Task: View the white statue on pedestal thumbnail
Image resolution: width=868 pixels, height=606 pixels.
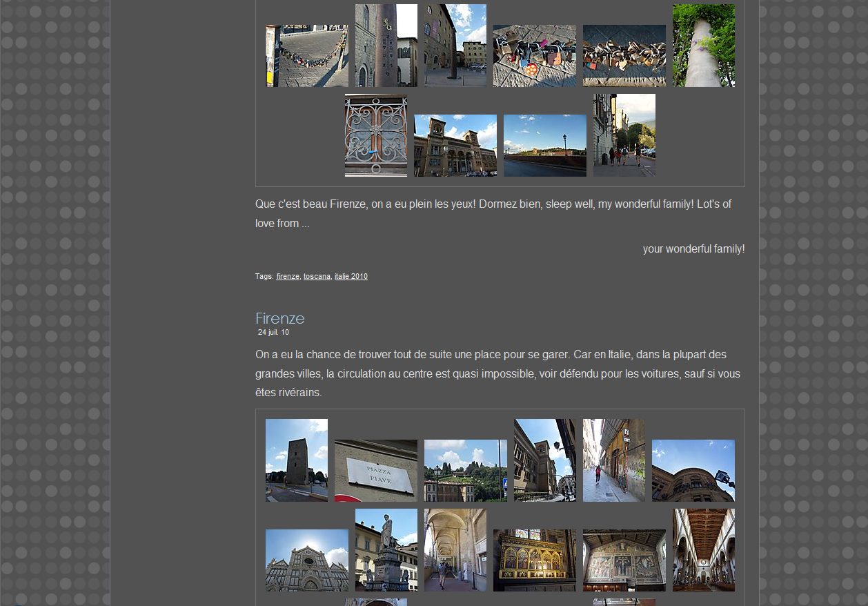Action: [386, 549]
